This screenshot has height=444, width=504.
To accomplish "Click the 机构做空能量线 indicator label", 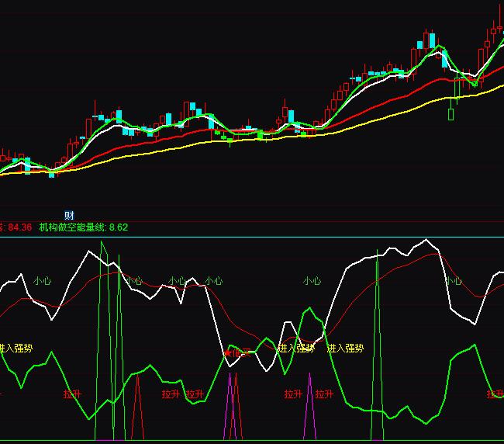I will click(x=73, y=227).
